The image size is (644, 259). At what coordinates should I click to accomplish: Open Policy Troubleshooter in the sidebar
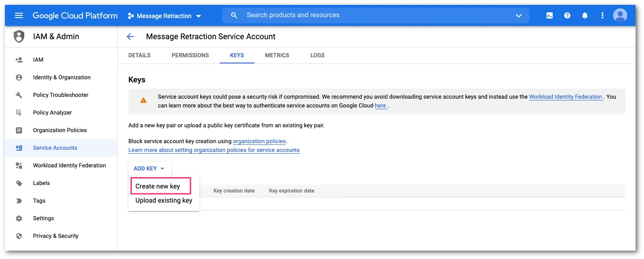click(60, 95)
